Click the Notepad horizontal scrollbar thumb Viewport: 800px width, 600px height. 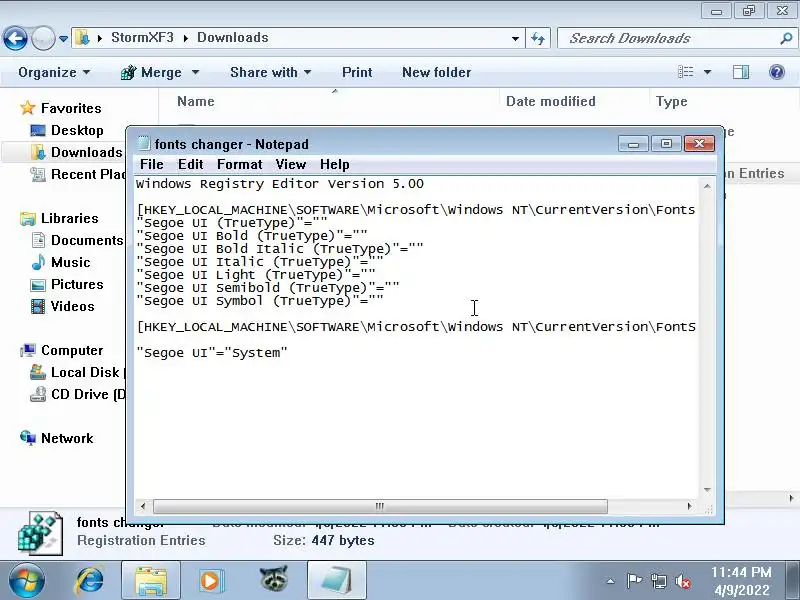pyautogui.click(x=380, y=506)
